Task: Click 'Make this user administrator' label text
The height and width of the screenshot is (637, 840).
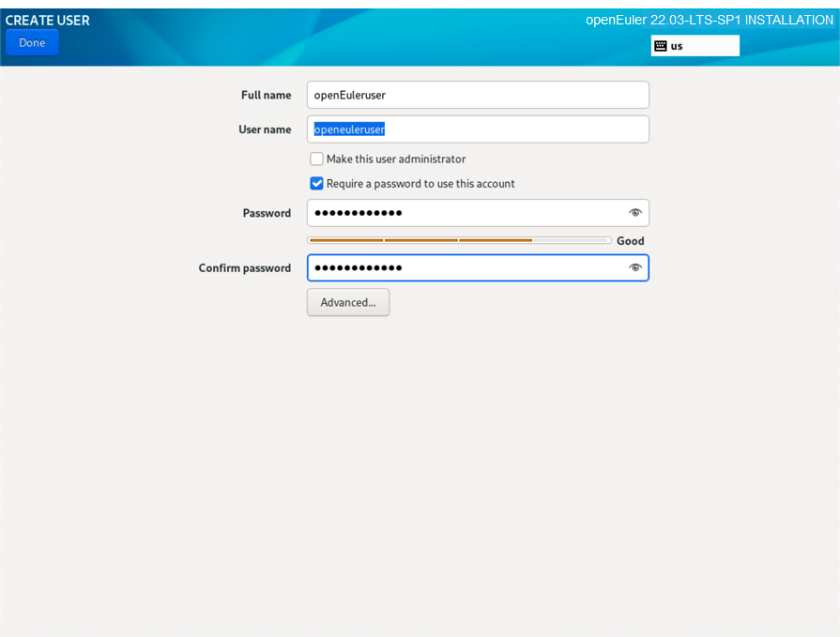Action: 396,159
